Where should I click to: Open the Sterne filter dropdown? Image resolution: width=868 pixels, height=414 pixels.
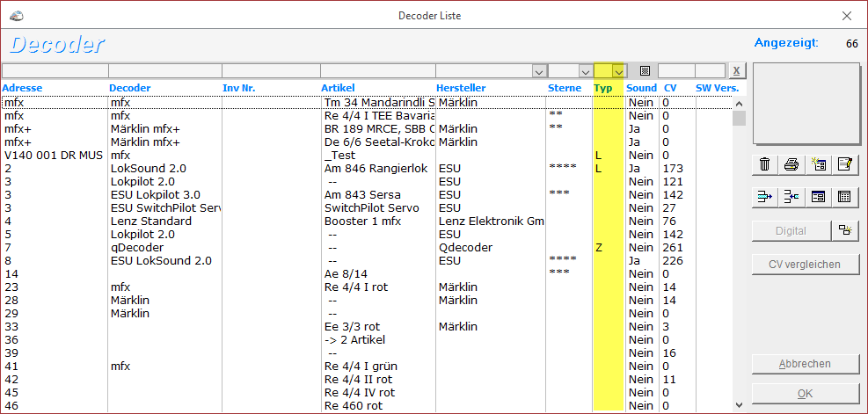point(585,71)
